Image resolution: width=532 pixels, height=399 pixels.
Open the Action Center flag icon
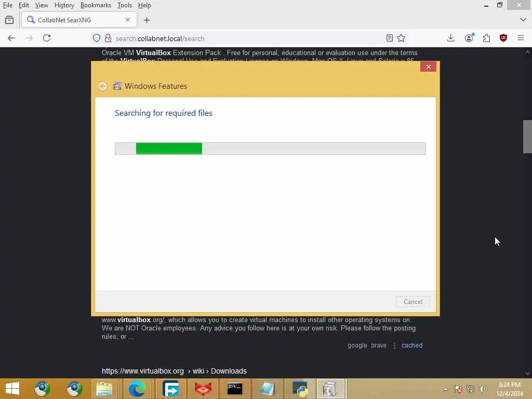tap(458, 389)
